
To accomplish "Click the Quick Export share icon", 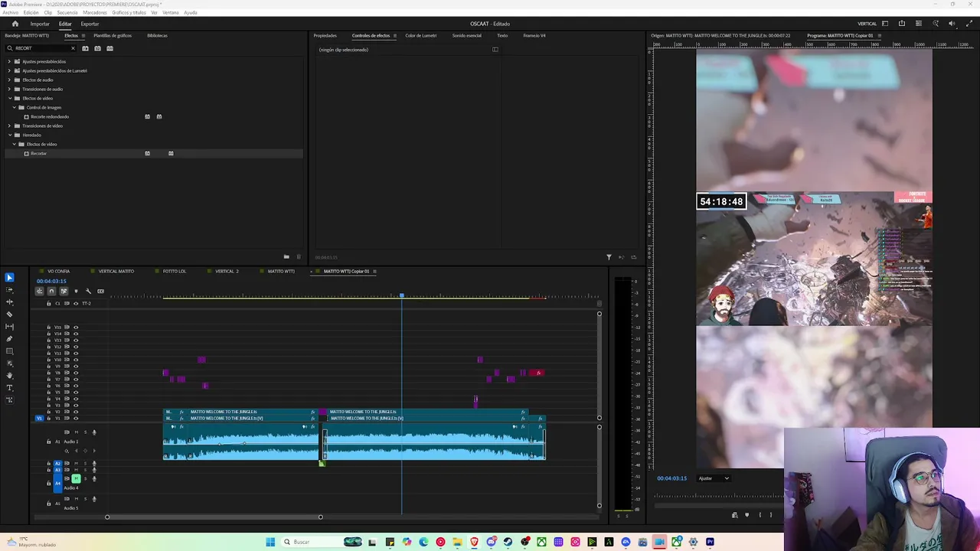I will pos(902,24).
